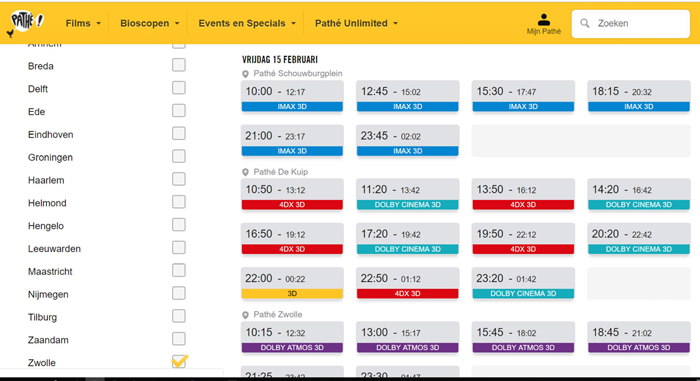Click into the Zoeken search field

tap(630, 24)
